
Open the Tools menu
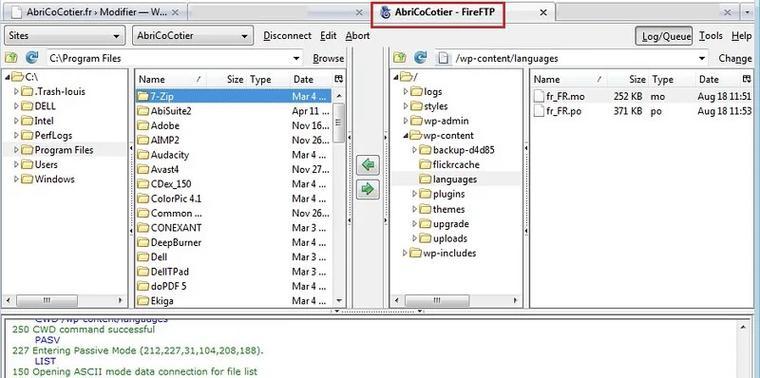[711, 36]
